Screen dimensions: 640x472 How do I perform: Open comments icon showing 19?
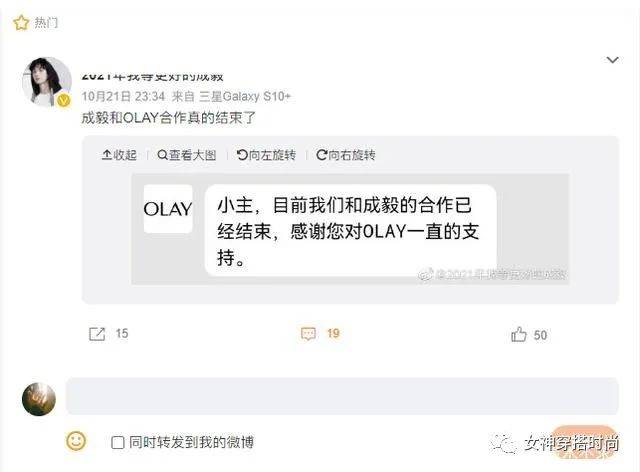(x=308, y=334)
